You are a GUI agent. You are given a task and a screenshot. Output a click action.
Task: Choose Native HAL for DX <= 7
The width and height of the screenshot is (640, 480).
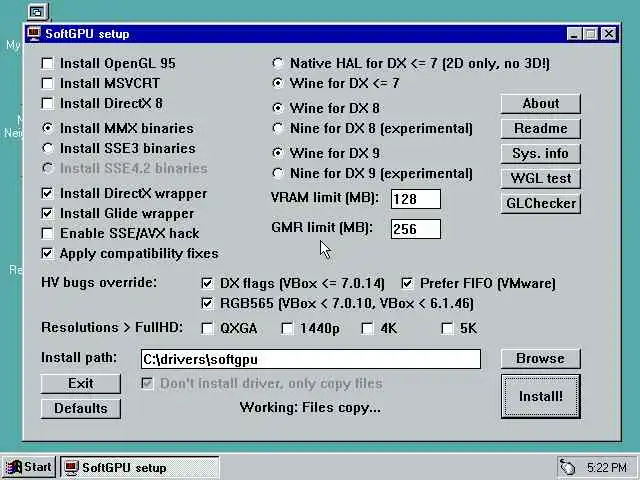coord(278,63)
